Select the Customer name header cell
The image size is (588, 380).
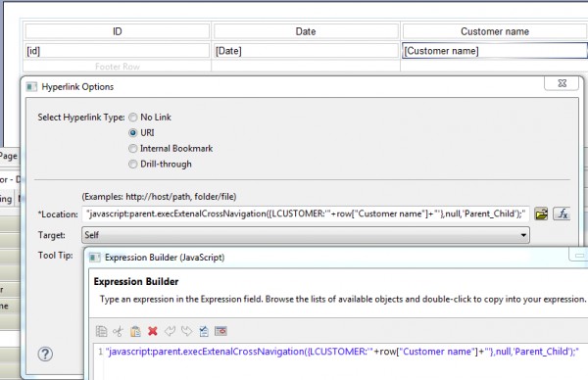tap(495, 31)
